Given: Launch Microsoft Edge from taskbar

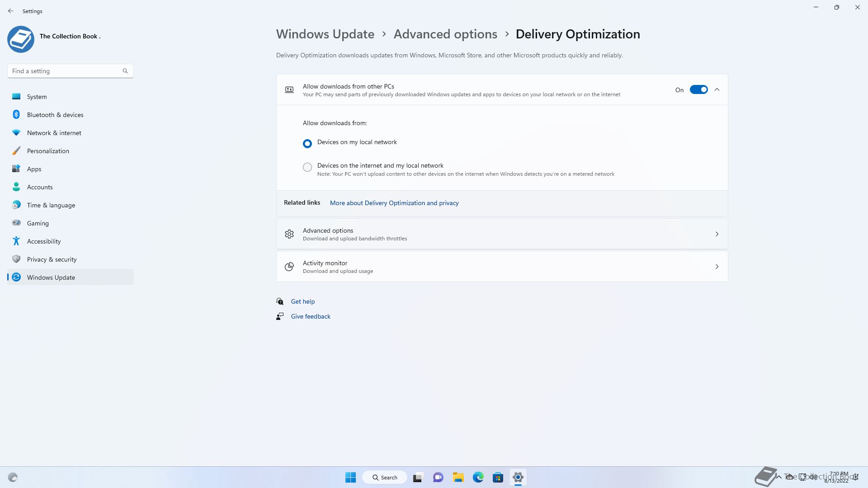Looking at the screenshot, I should [x=478, y=477].
